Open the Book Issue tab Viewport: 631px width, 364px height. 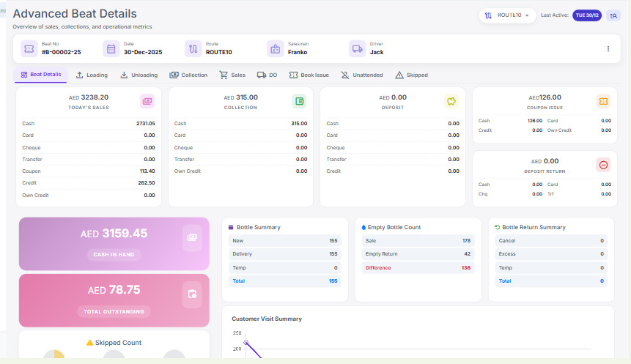tap(309, 75)
